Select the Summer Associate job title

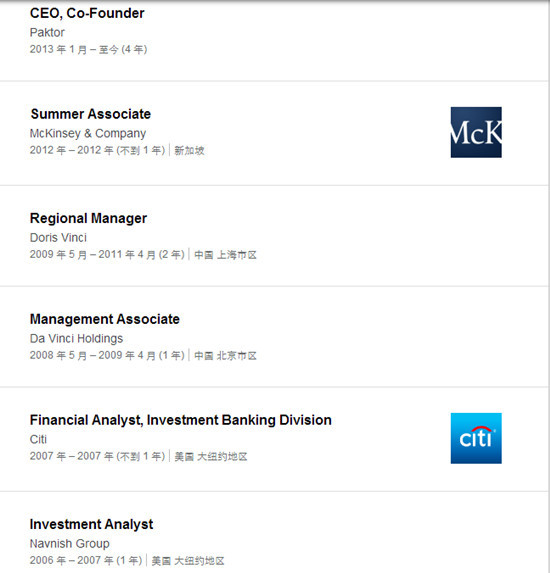point(91,114)
